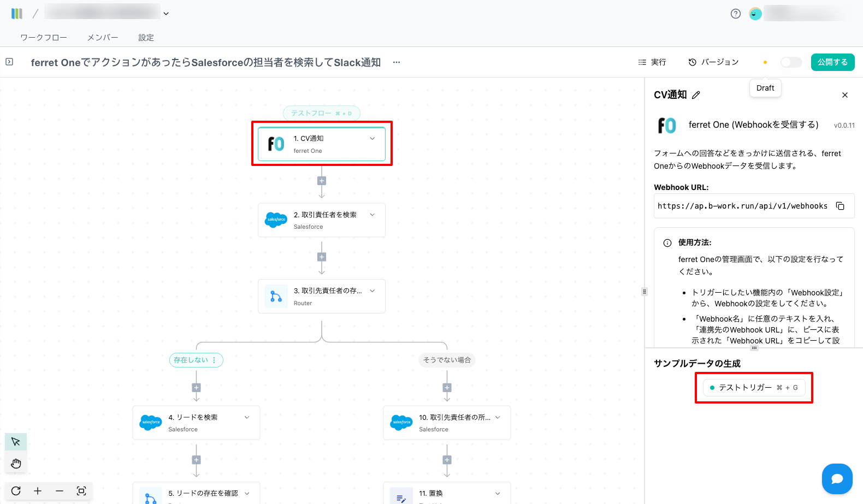Viewport: 863px width, 504px height.
Task: Expand the 取引責任者を検索 node chevron
Action: (x=373, y=215)
